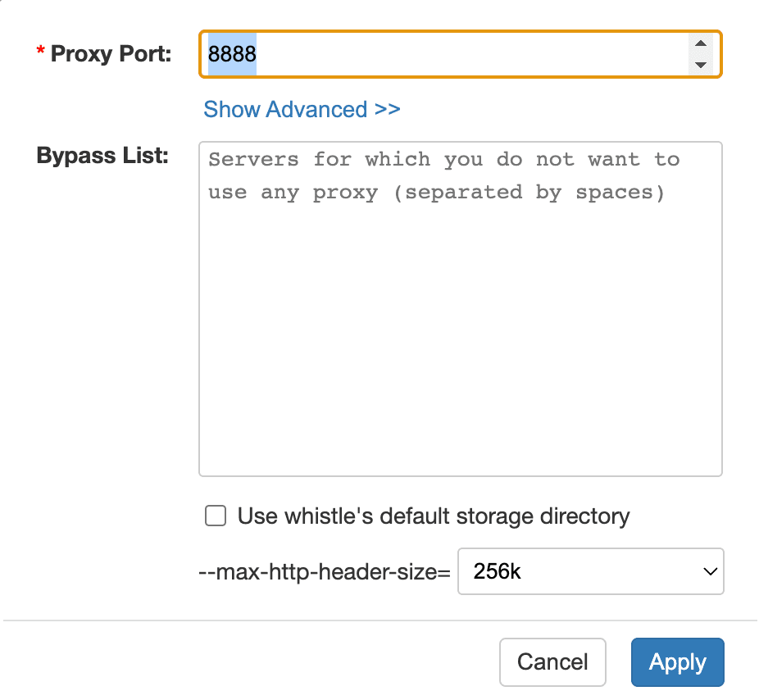Click the bypass list placeholder text

(443, 175)
